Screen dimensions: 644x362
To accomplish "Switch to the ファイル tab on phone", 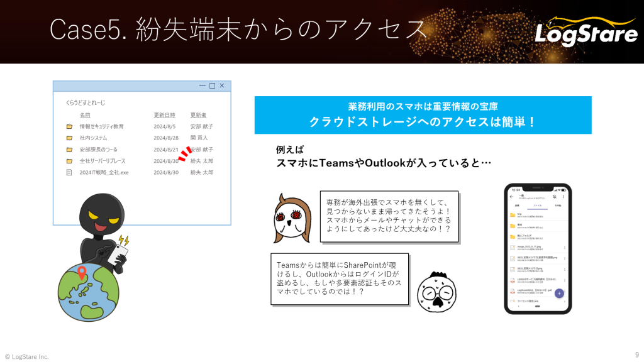I will 537,206.
